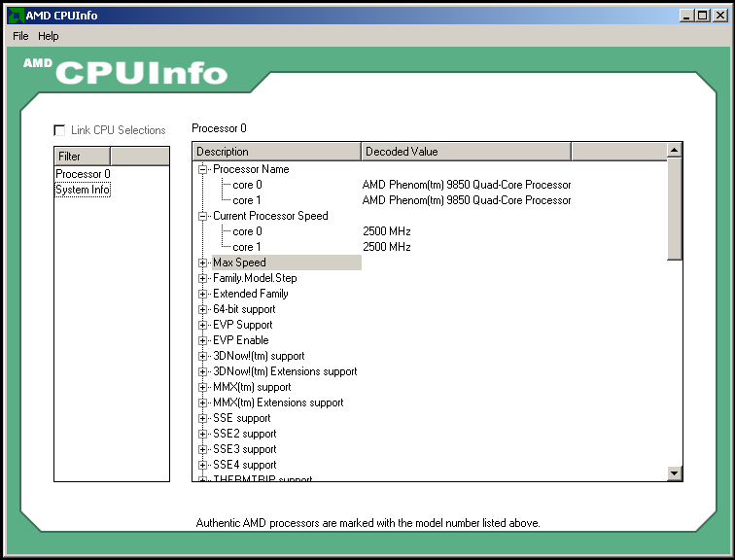Click the Decoded Value column header
This screenshot has width=735, height=560.
point(466,152)
